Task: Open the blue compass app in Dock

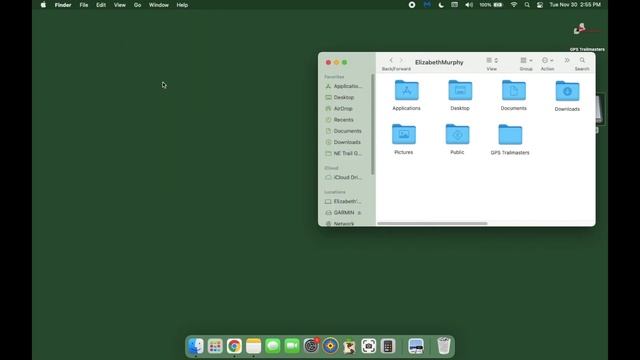Action: click(330, 346)
